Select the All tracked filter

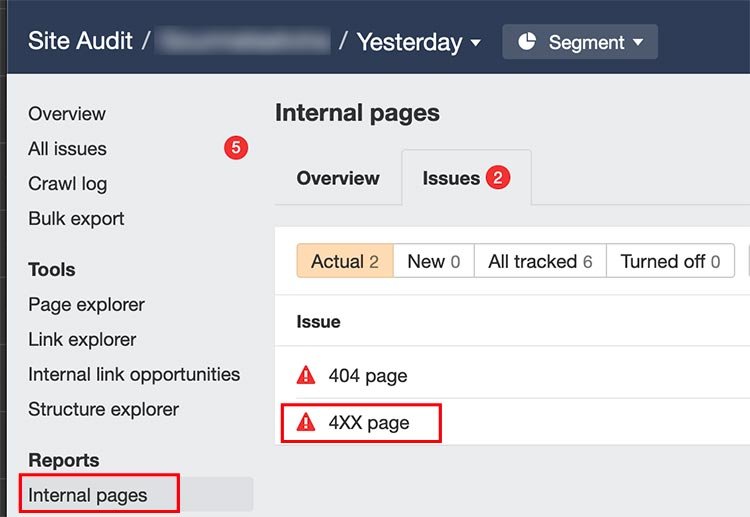point(540,261)
